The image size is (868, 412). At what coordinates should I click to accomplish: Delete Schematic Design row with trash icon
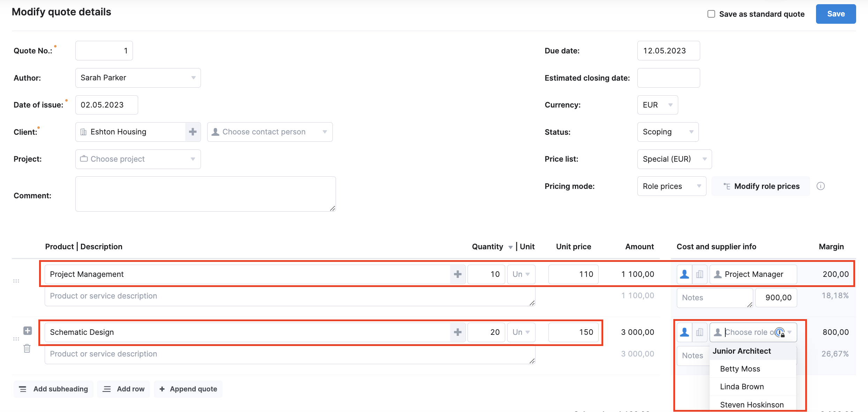tap(27, 348)
